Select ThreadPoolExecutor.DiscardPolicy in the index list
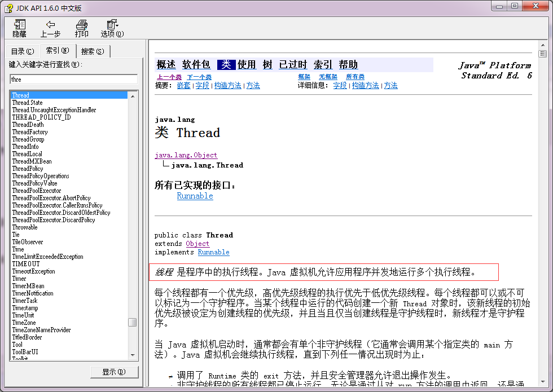Image resolution: width=553 pixels, height=392 pixels. [x=54, y=220]
